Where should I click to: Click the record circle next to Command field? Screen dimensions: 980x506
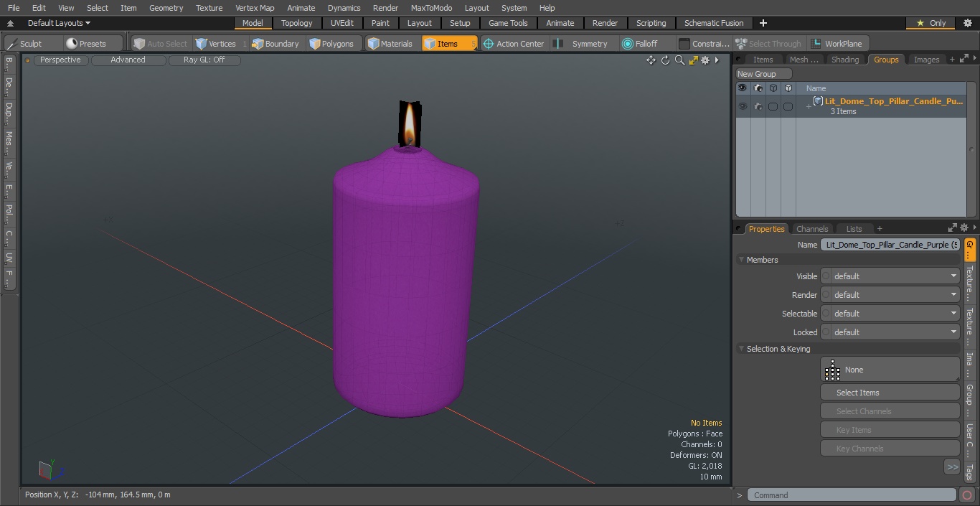click(x=966, y=495)
